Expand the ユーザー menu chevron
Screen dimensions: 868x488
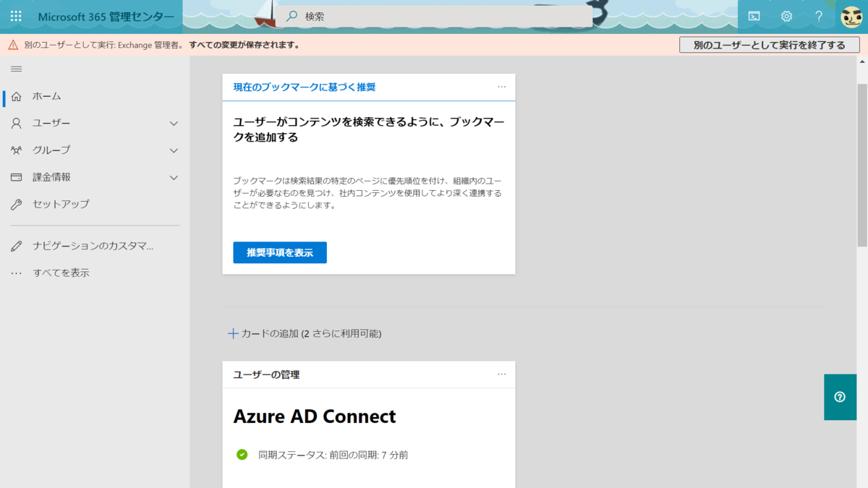[x=174, y=124]
